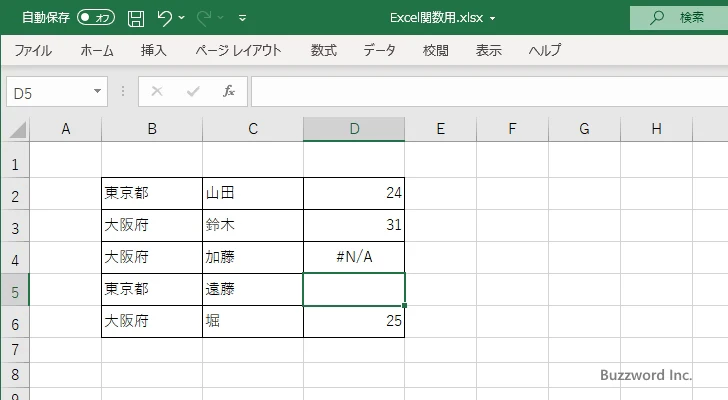Click the empty selected cell D5
Viewport: 728px width, 400px height.
[354, 290]
